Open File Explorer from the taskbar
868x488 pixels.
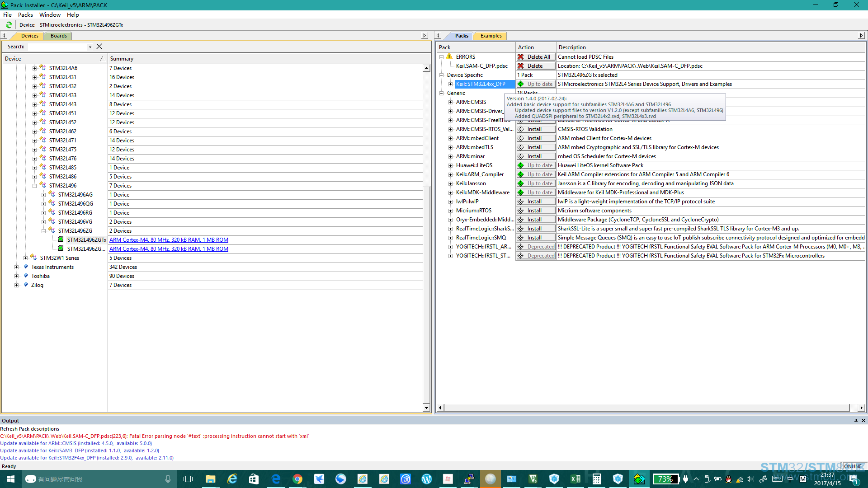point(210,479)
